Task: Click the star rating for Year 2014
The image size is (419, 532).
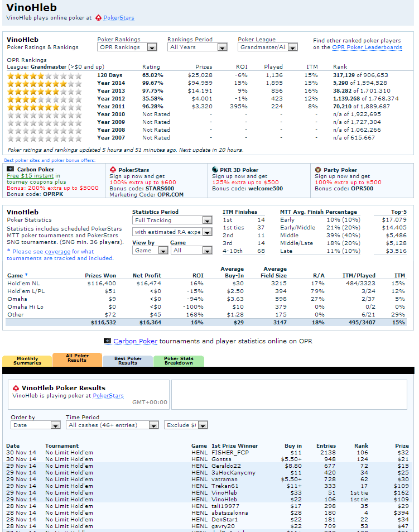Action: pos(45,83)
